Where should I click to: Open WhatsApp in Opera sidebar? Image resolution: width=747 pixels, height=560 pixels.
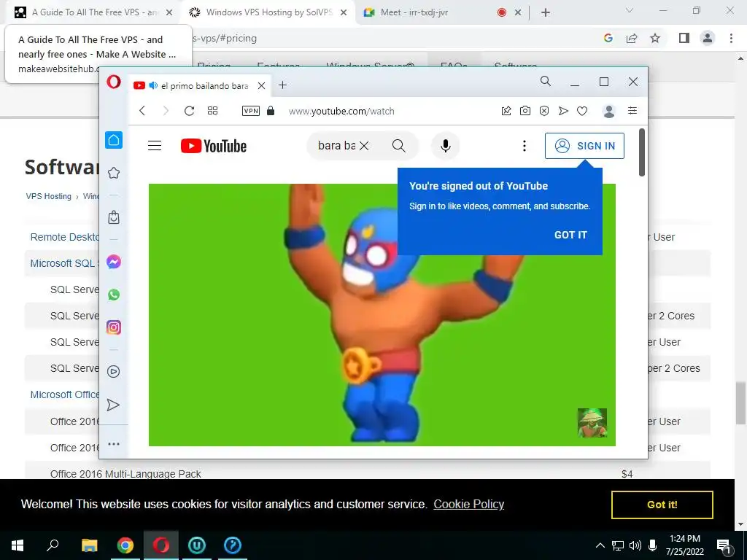(113, 295)
